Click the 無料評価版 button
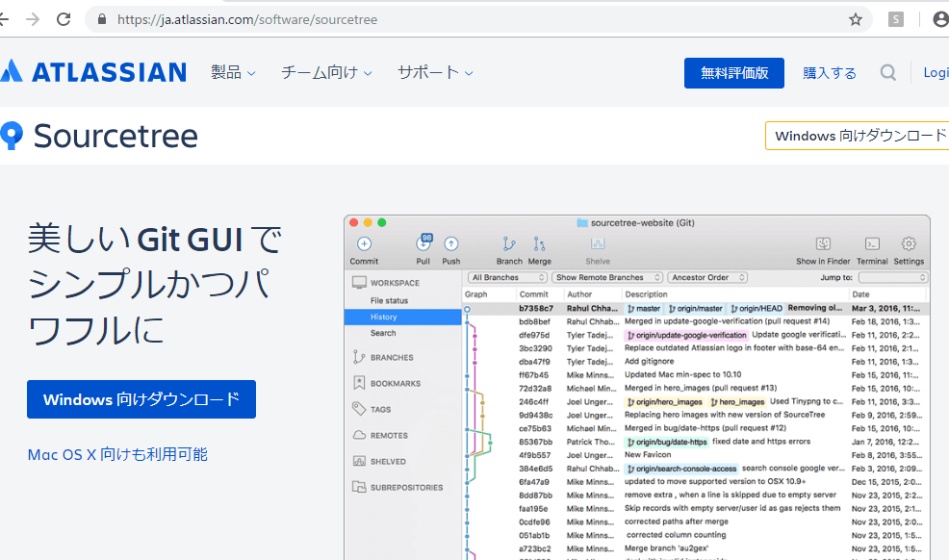Viewport: 949px width, 560px height. 734,73
